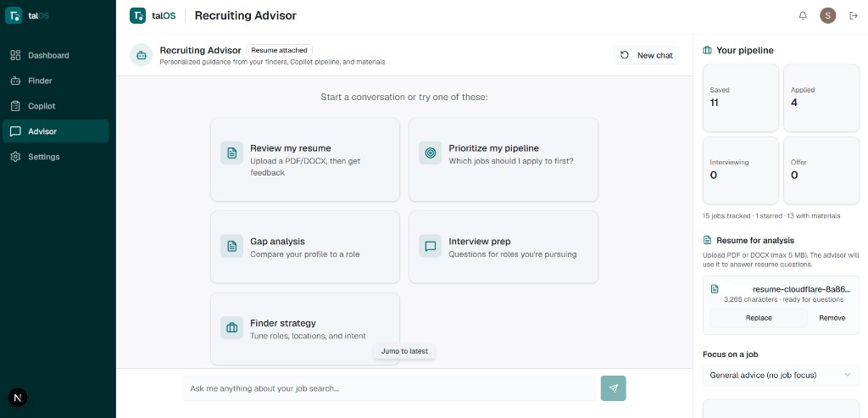Click the Your pipeline heading
The height and width of the screenshot is (418, 868).
pos(744,50)
